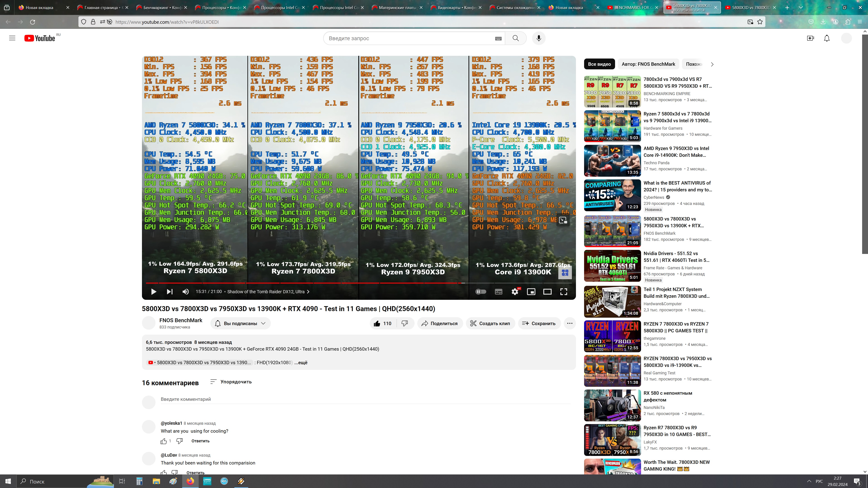Dislike this video
868x488 pixels.
coord(405,323)
